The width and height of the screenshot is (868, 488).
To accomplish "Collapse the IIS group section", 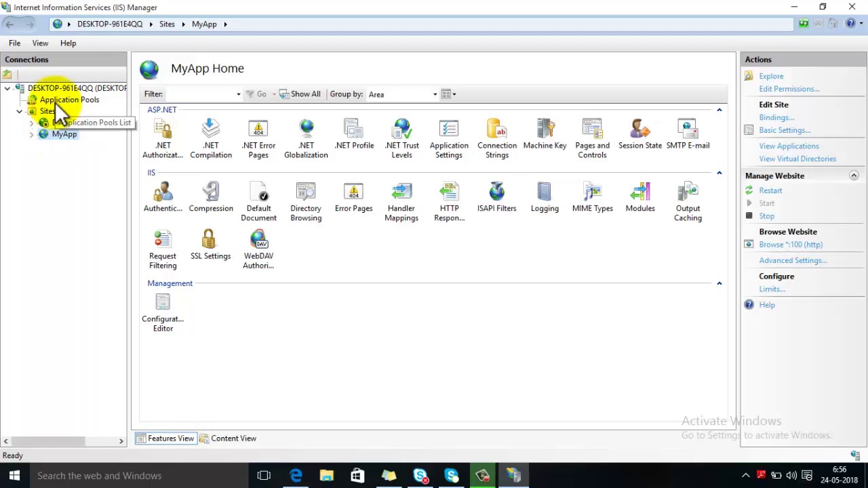I will click(x=719, y=173).
